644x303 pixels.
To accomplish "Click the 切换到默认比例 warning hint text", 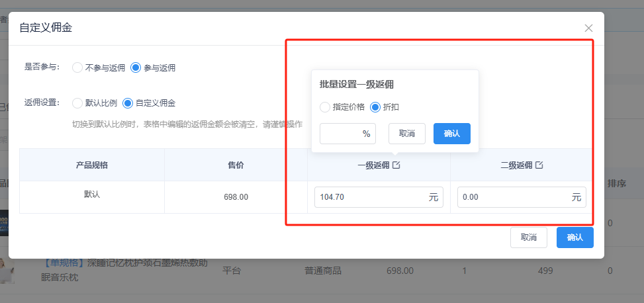I will click(187, 124).
